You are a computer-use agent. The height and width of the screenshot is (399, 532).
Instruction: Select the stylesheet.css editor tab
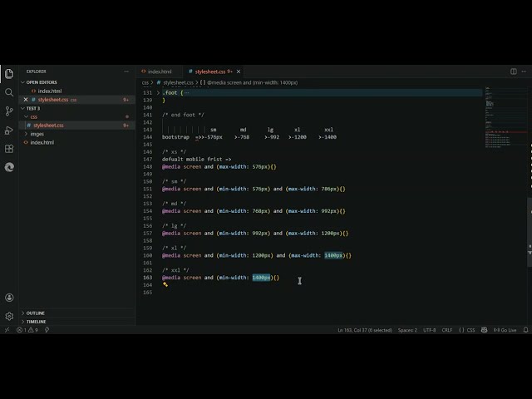pos(210,71)
